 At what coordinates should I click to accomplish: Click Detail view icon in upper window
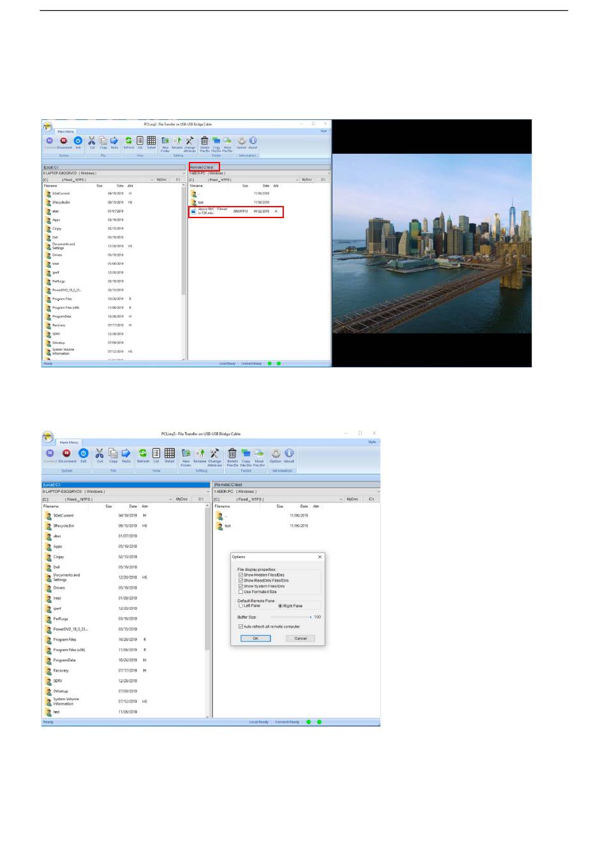click(x=151, y=140)
